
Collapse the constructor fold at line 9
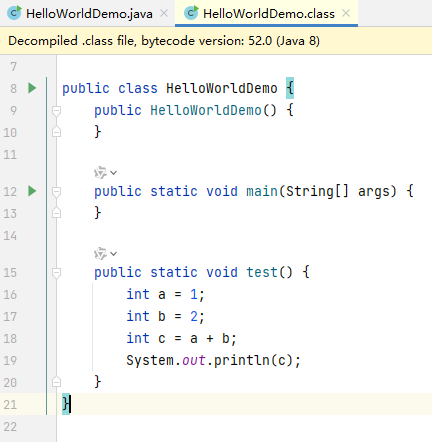pyautogui.click(x=56, y=111)
